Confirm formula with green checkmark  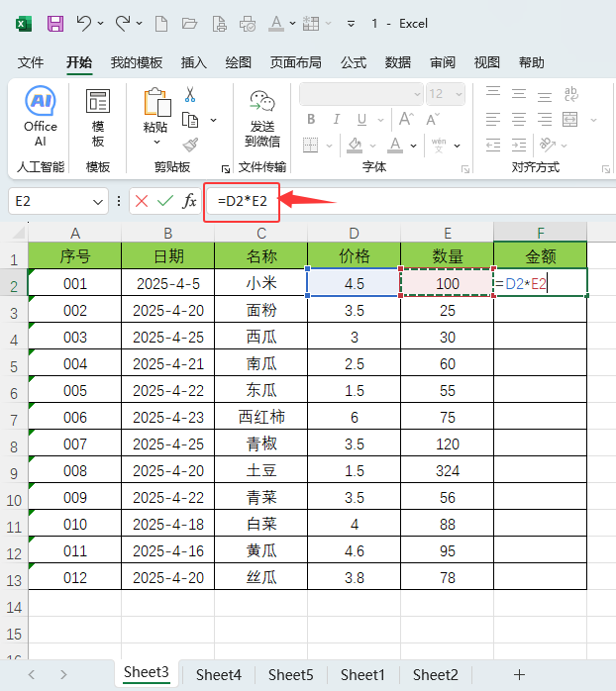tap(165, 201)
